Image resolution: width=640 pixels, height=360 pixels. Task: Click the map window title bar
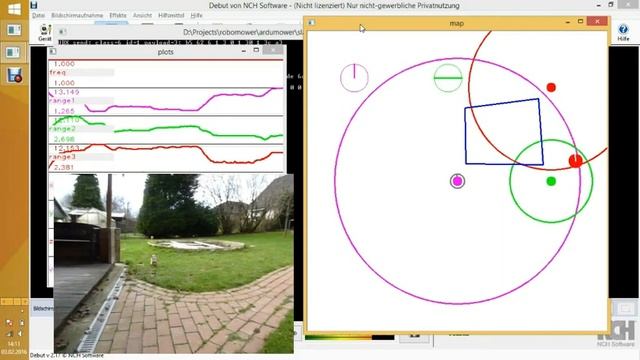[456, 23]
